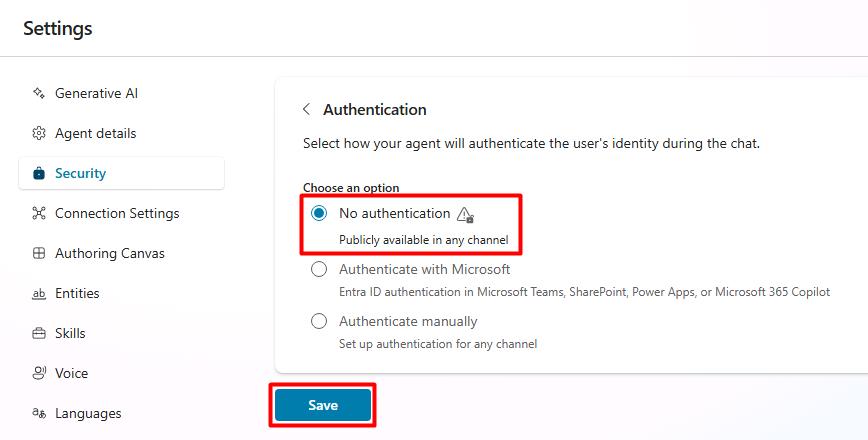Choose Authenticate with Microsoft option
The image size is (868, 440).
[x=319, y=270]
